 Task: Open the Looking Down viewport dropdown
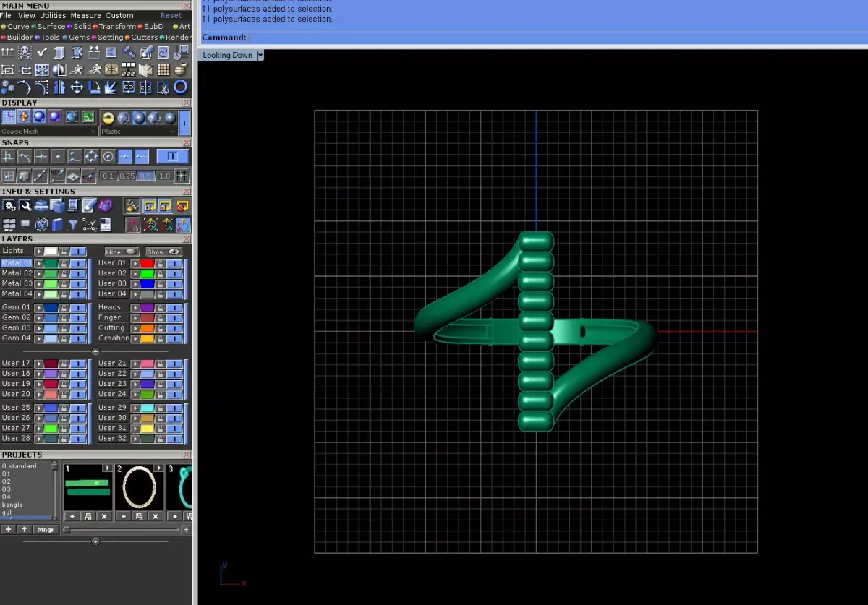260,55
